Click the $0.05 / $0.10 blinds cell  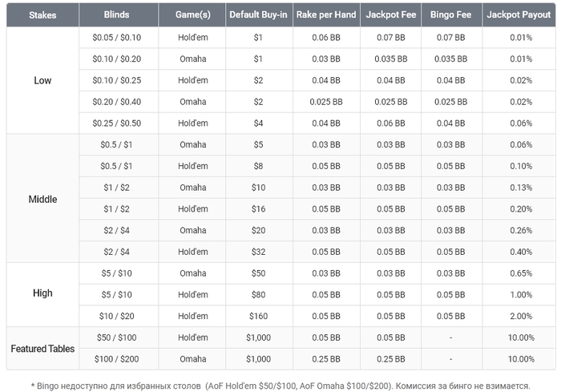tap(116, 38)
